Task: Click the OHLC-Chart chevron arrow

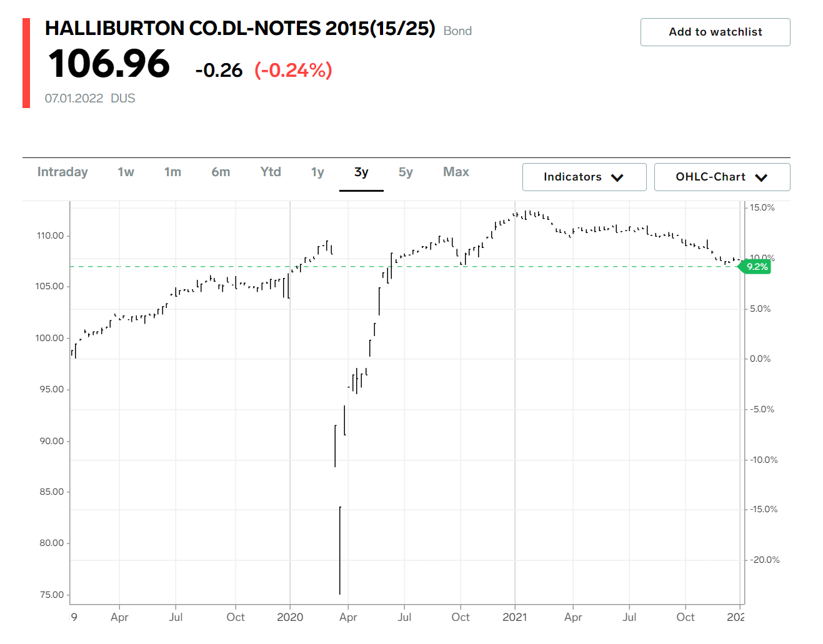Action: (761, 177)
